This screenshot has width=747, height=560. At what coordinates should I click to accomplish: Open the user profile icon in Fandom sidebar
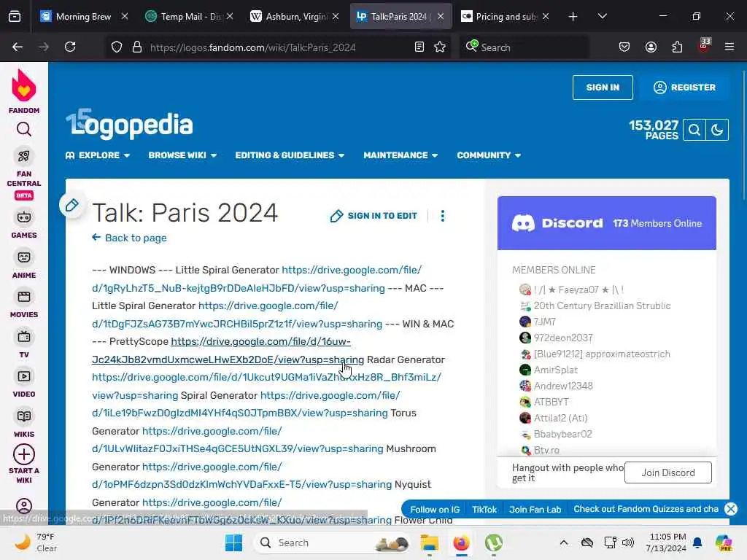(24, 506)
